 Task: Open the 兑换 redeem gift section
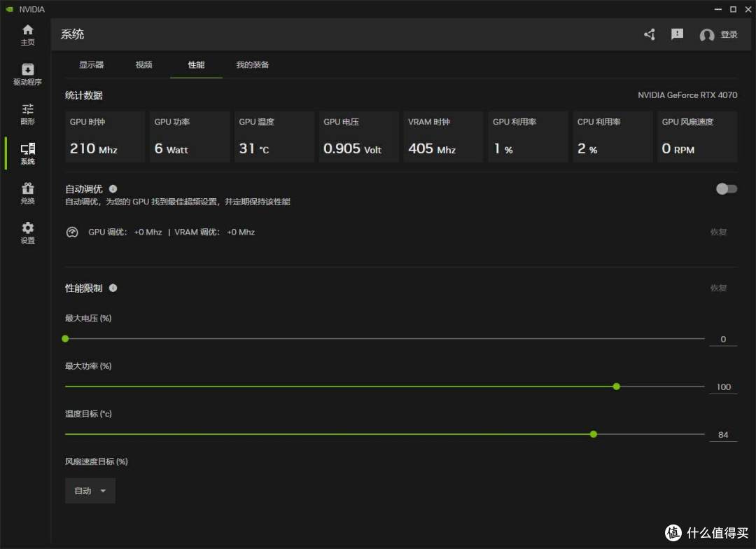point(27,193)
